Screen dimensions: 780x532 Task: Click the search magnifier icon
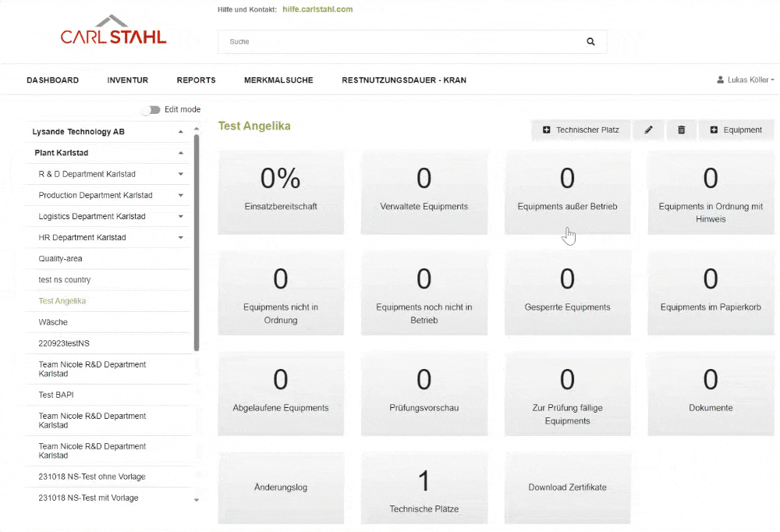click(x=590, y=41)
